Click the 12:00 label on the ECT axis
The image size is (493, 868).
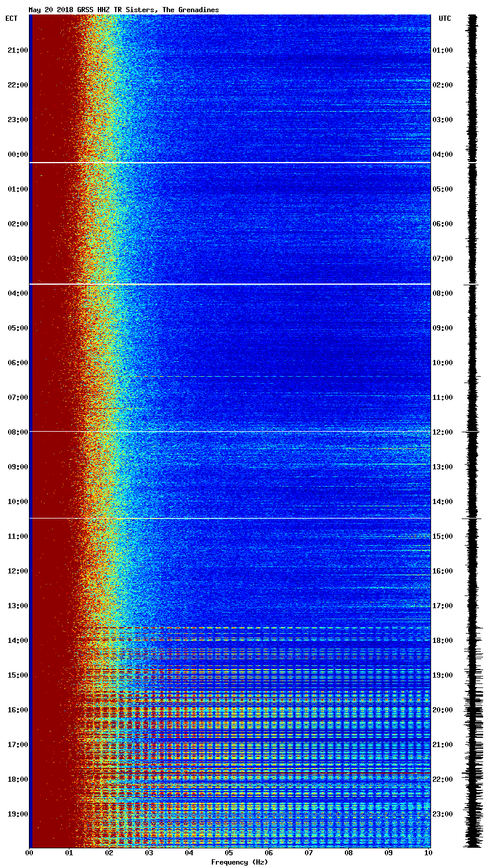coord(17,571)
